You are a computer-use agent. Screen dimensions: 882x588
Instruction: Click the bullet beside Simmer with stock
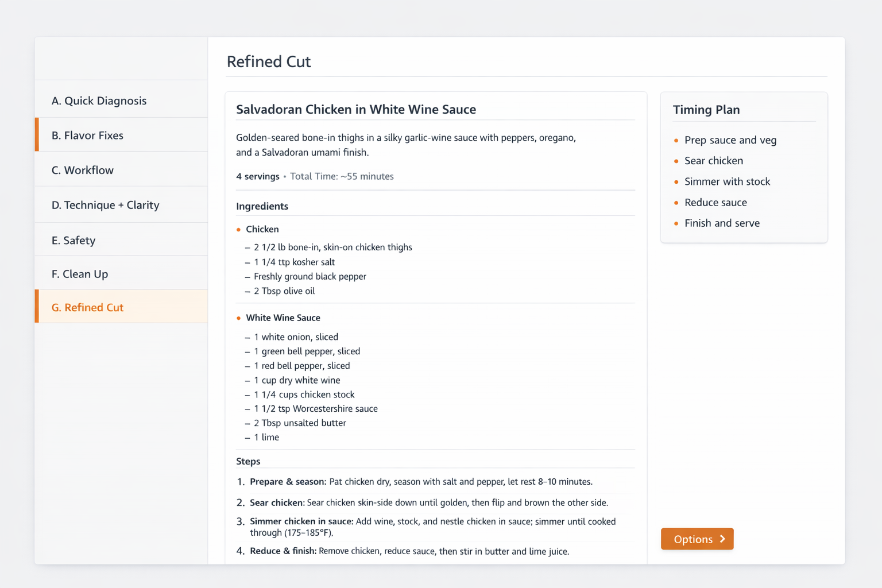[x=676, y=181]
